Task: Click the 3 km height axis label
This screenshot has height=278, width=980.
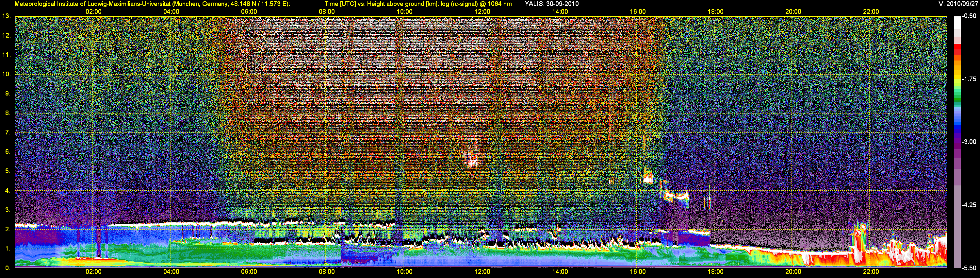Action: [8, 210]
